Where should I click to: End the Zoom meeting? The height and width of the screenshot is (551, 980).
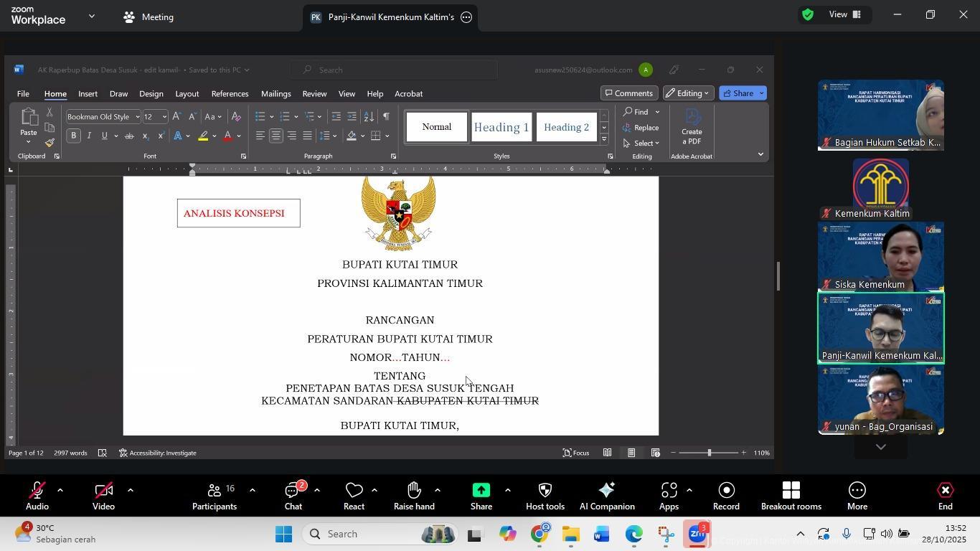tap(945, 494)
